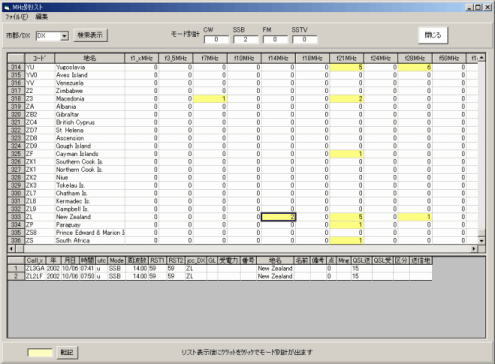Click the SSB mode count field
495x364 pixels.
(x=246, y=40)
